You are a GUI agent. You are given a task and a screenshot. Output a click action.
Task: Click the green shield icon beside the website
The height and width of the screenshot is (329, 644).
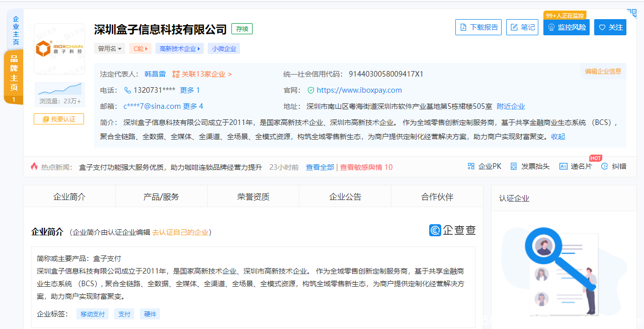(311, 90)
